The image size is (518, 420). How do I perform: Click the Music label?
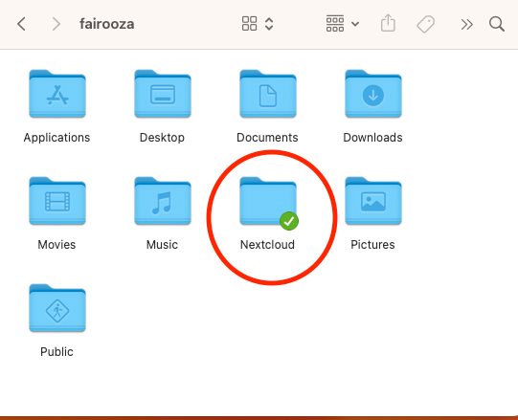point(162,245)
